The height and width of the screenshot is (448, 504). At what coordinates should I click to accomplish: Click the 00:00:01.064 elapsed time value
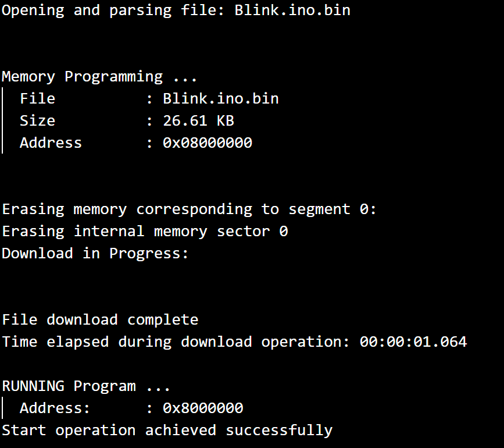pyautogui.click(x=413, y=342)
